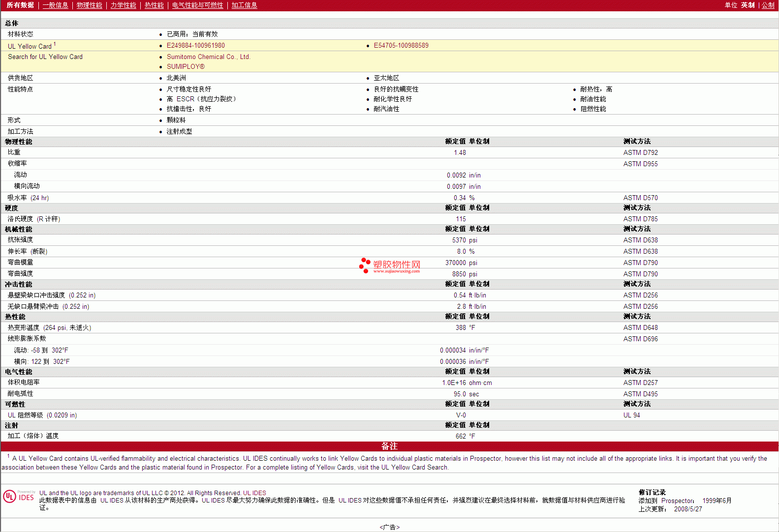
Task: Click the 备注 red header bar
Action: pyautogui.click(x=389, y=446)
